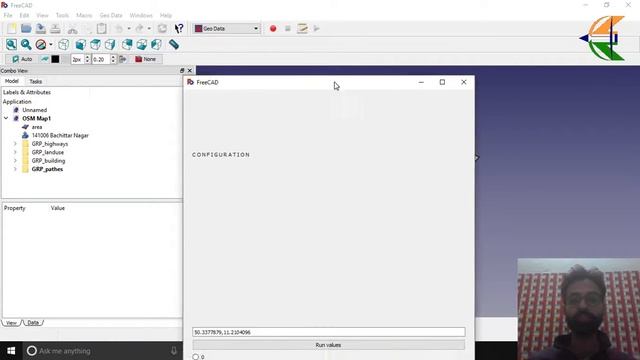
Task: Click the Windows Start button
Action: 11,351
